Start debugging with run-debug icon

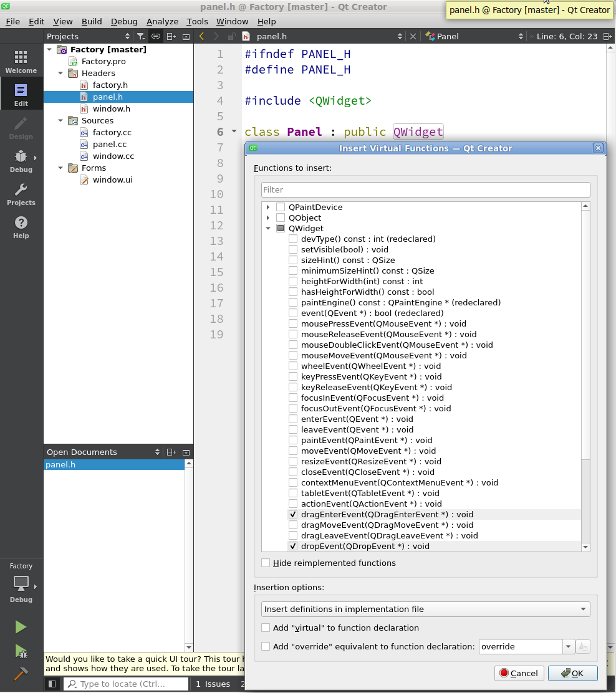[21, 651]
